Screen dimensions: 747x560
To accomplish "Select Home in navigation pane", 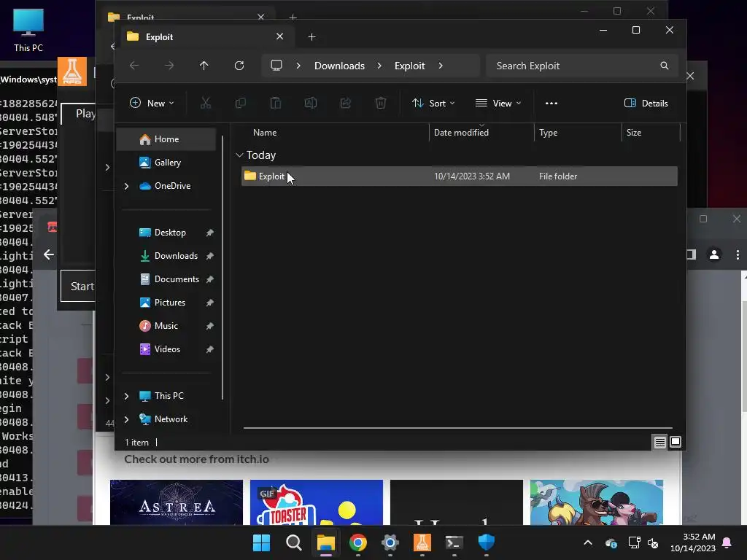I will point(166,139).
